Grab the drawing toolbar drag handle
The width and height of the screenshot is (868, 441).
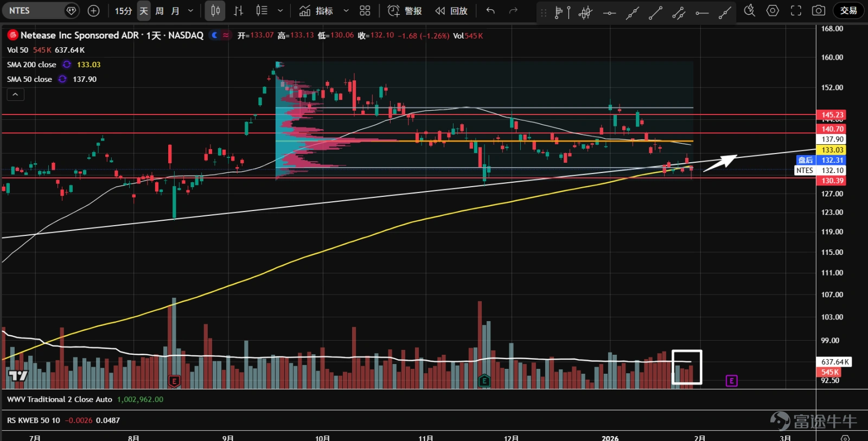(544, 12)
